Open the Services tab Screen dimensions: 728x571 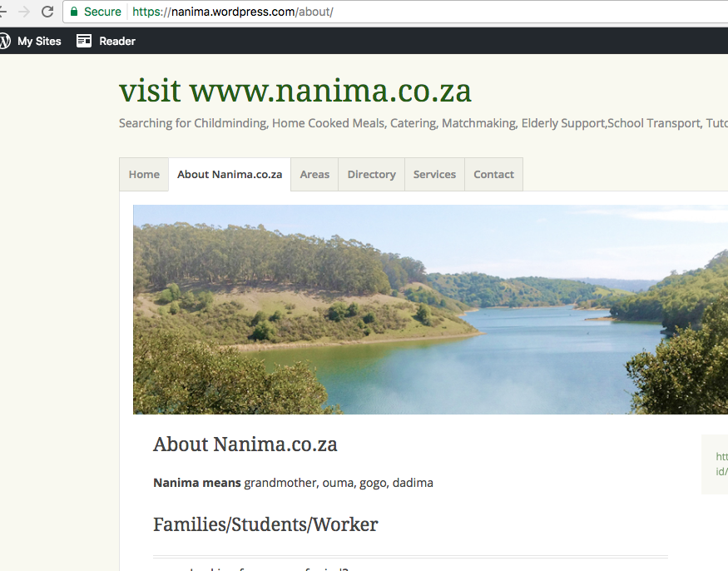434,174
